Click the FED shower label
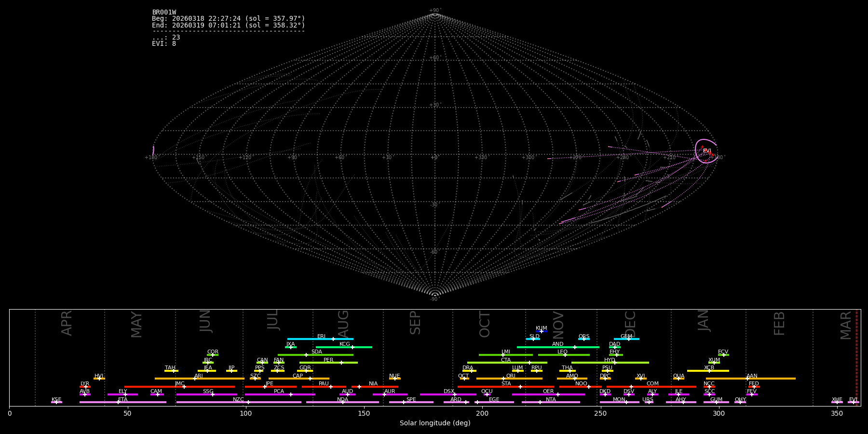The width and height of the screenshot is (868, 434). 754,384
